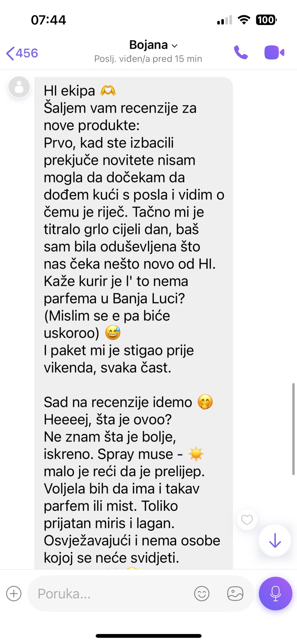The image size is (297, 644).
Task: Start a voice call with Bojana
Action: point(241,53)
